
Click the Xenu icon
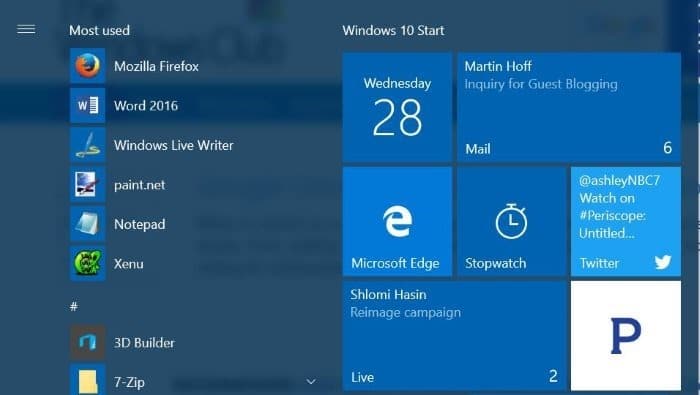(88, 263)
